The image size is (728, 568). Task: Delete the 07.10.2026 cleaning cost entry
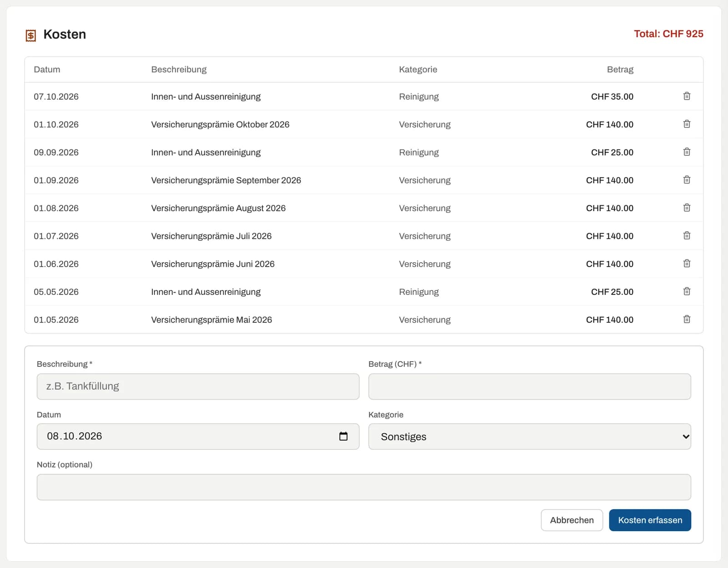(x=687, y=96)
